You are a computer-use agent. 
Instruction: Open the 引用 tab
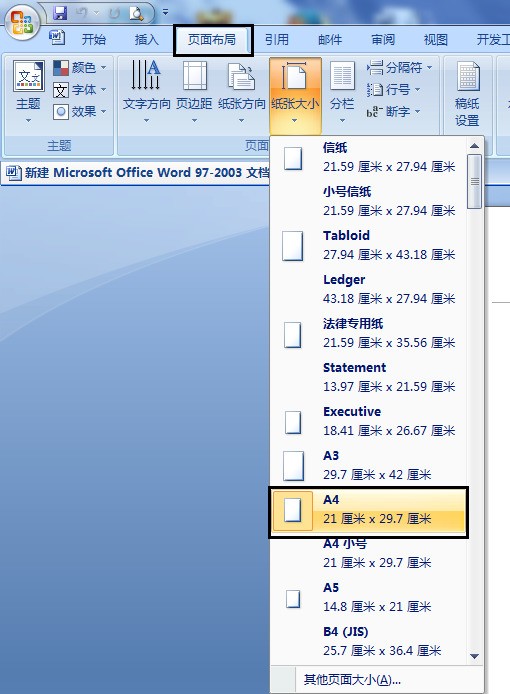277,40
